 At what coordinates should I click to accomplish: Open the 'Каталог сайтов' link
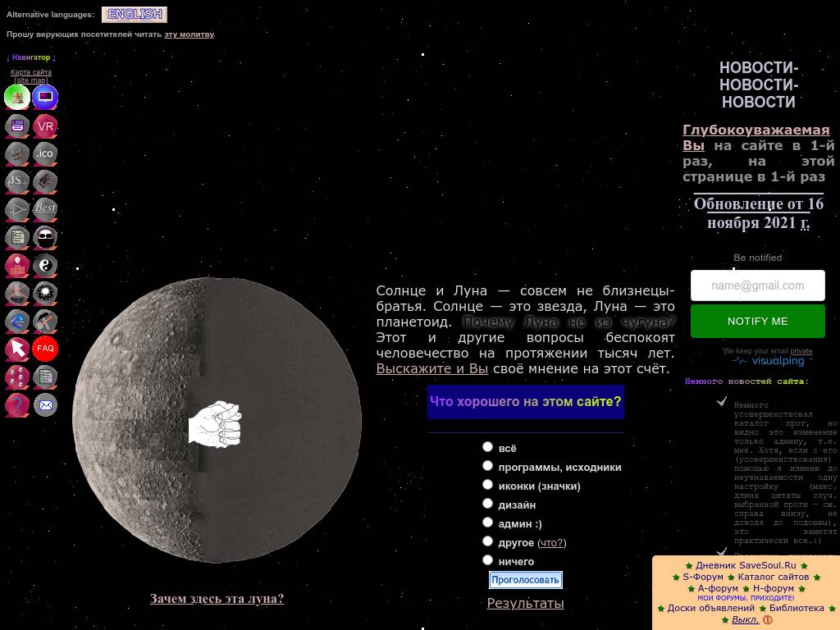[773, 577]
